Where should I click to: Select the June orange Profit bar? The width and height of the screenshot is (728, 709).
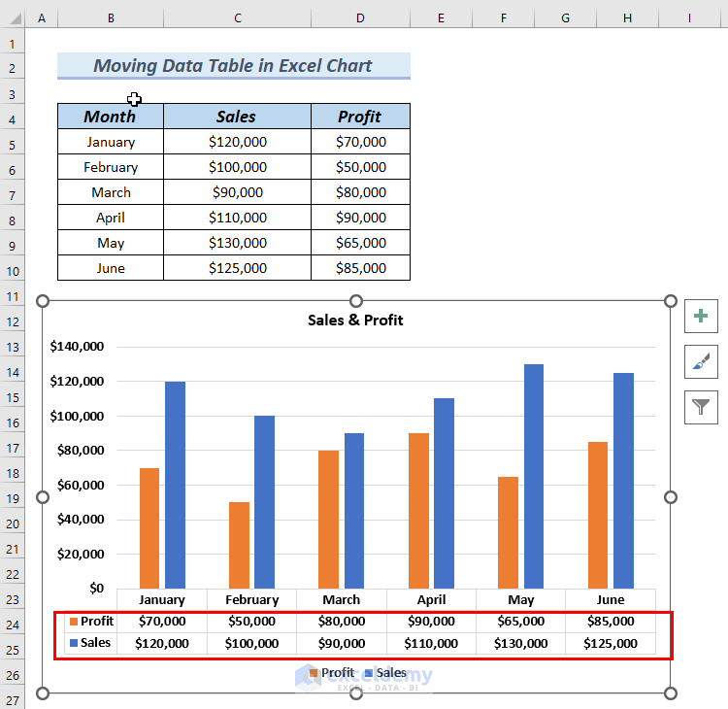tap(598, 516)
